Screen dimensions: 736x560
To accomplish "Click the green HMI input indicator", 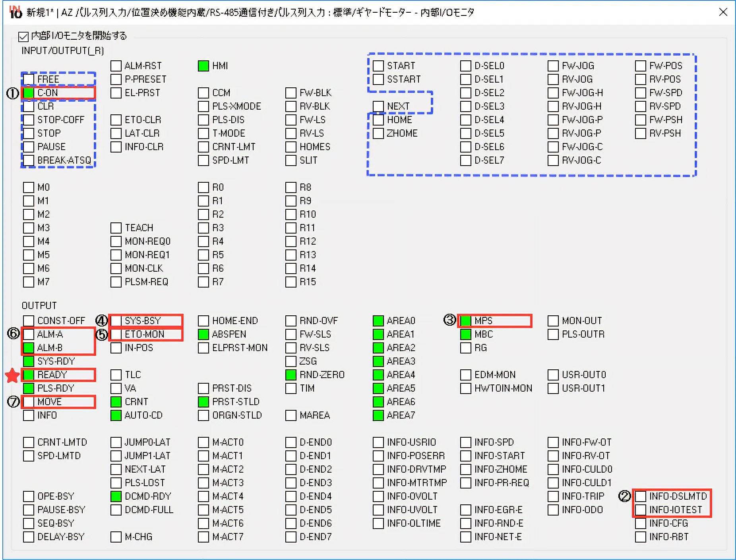I will pos(203,66).
